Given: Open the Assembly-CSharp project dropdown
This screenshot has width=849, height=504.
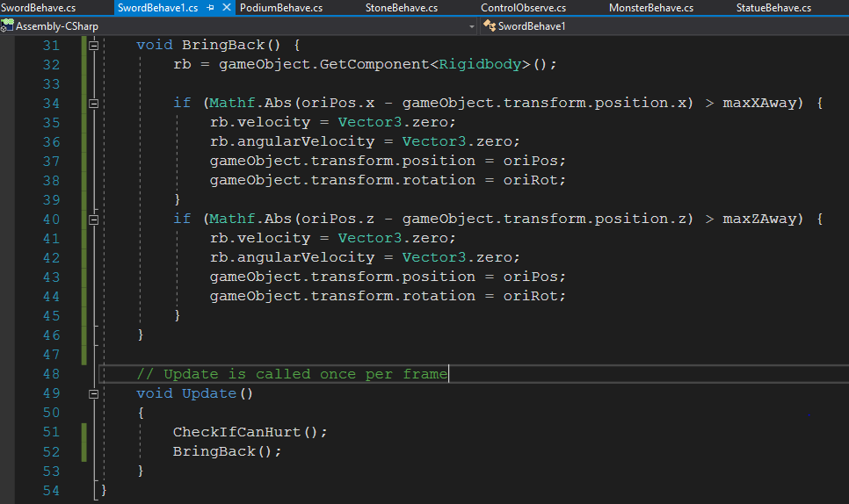Looking at the screenshot, I should pos(471,26).
